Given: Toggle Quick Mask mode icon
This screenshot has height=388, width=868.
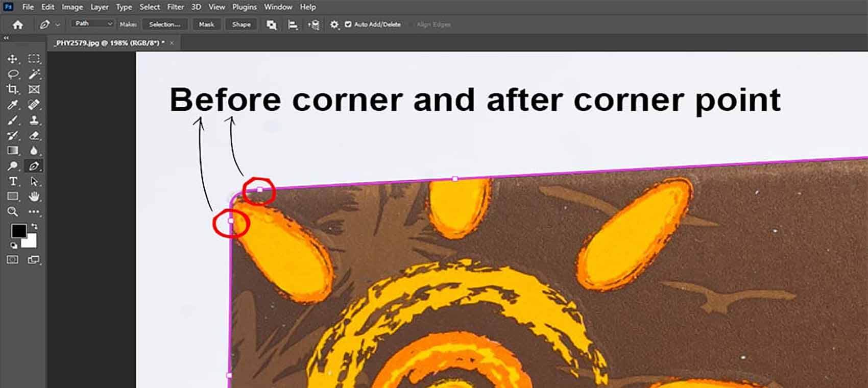Looking at the screenshot, I should pos(13,259).
